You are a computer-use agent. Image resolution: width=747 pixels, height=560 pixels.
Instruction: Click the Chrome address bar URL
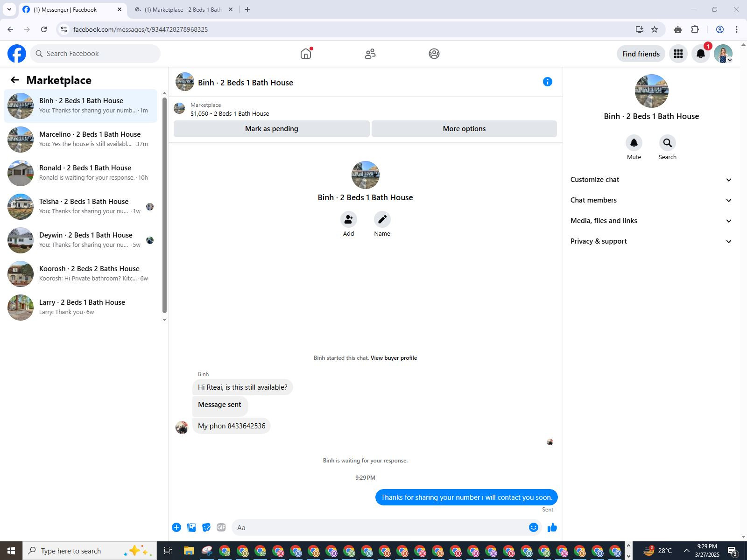click(x=141, y=29)
